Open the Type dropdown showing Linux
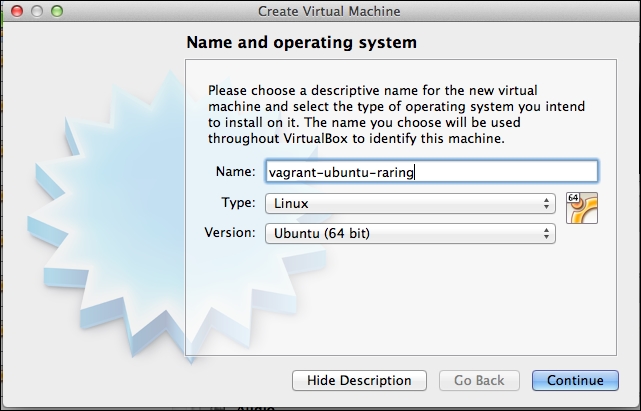The image size is (641, 411). pos(410,203)
